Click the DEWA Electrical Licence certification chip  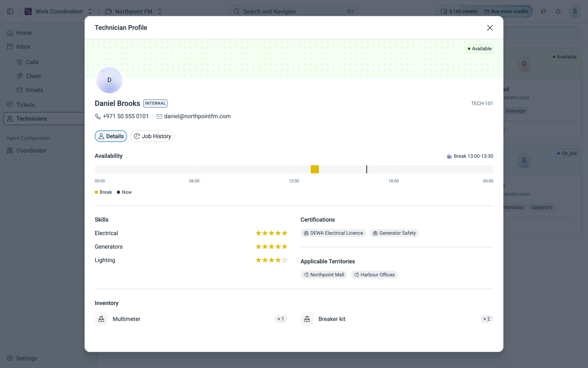[x=333, y=233]
